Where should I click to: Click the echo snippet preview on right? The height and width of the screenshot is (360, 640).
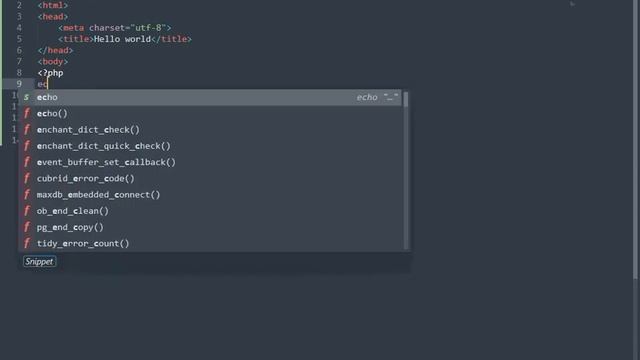tap(377, 97)
